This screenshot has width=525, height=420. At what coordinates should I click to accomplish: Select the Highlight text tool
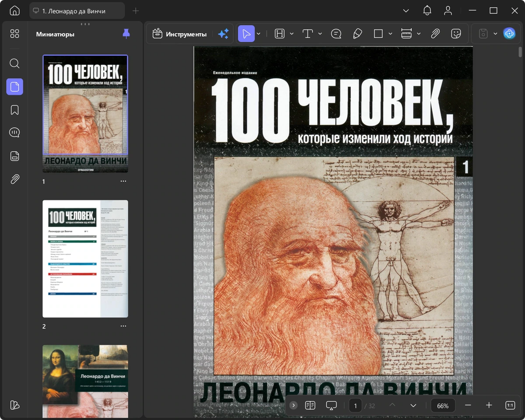coord(280,34)
